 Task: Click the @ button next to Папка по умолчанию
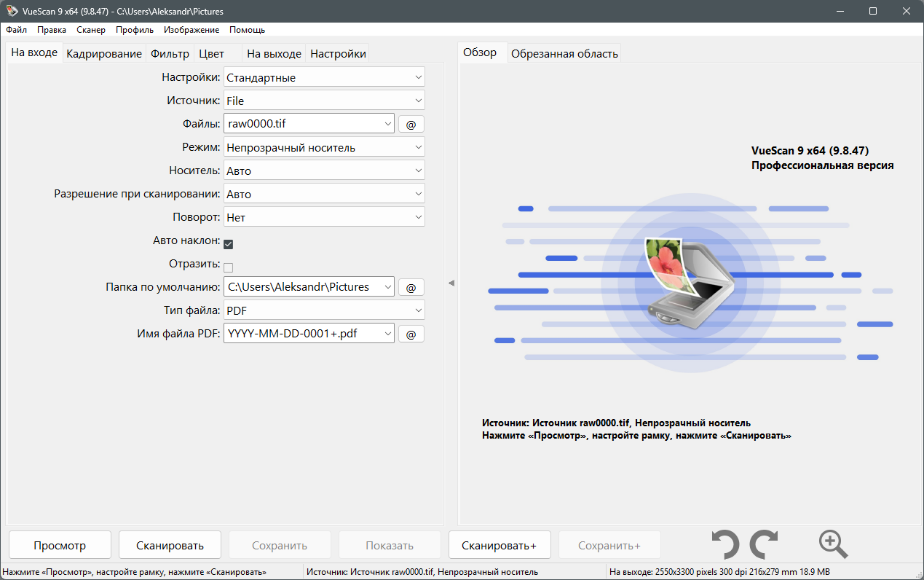(411, 287)
